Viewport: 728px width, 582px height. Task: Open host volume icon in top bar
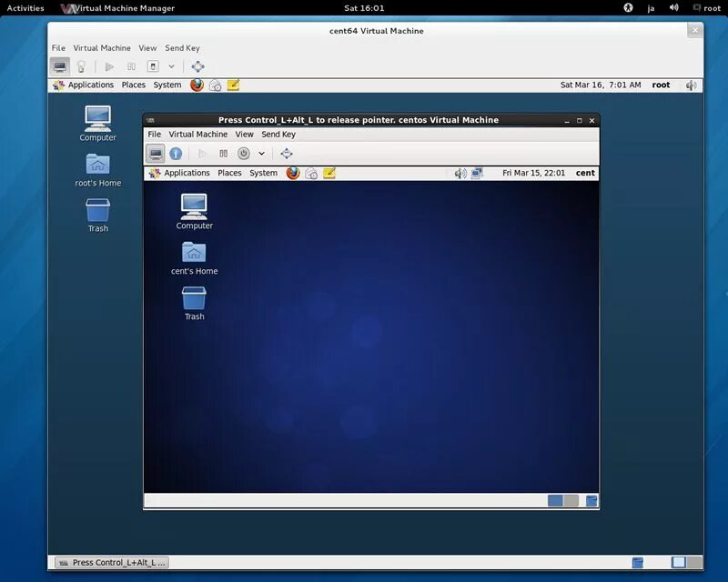[x=673, y=7]
